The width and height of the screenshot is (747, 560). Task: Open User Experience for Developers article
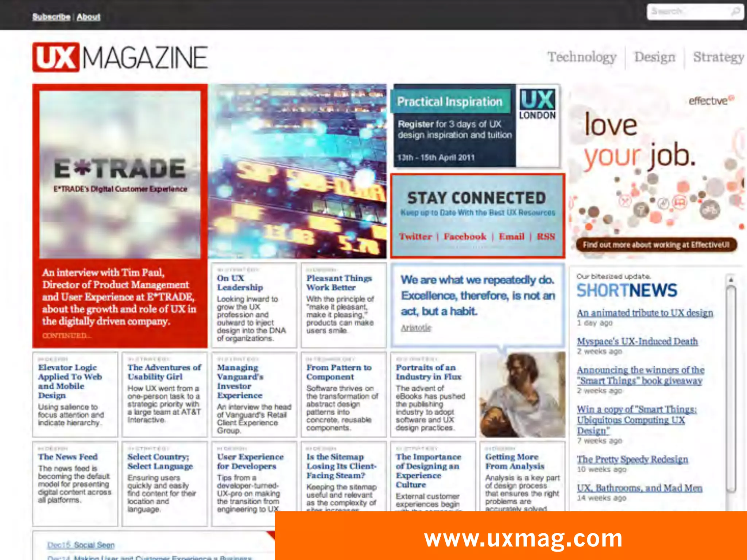point(250,462)
